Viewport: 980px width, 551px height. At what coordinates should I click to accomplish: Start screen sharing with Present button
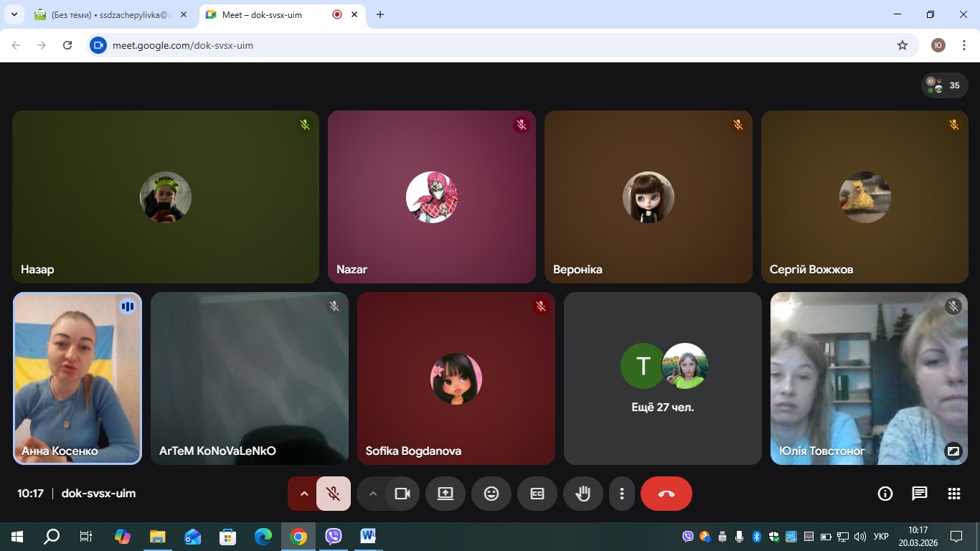pos(446,494)
